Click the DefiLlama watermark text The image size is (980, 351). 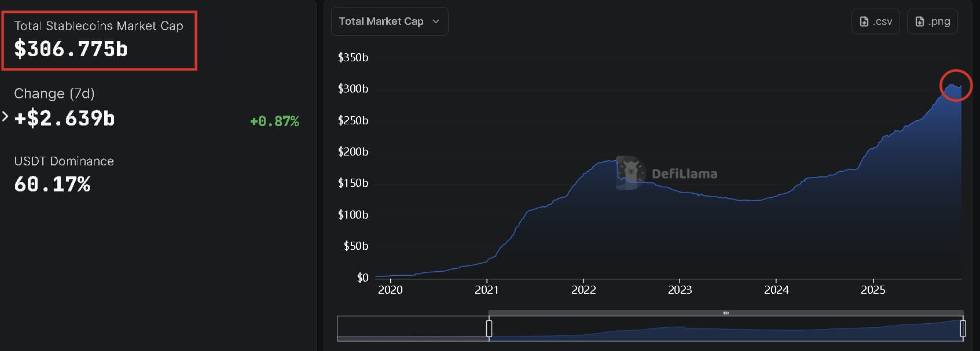684,173
